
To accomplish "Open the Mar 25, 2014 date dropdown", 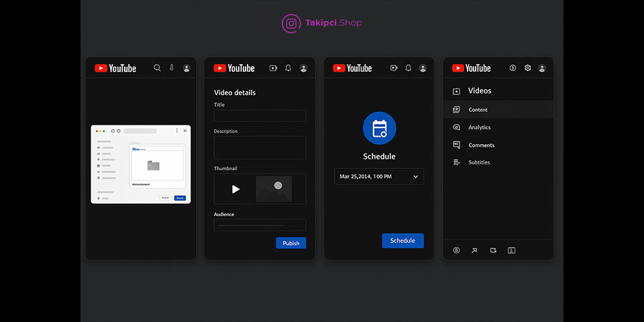I will [379, 176].
